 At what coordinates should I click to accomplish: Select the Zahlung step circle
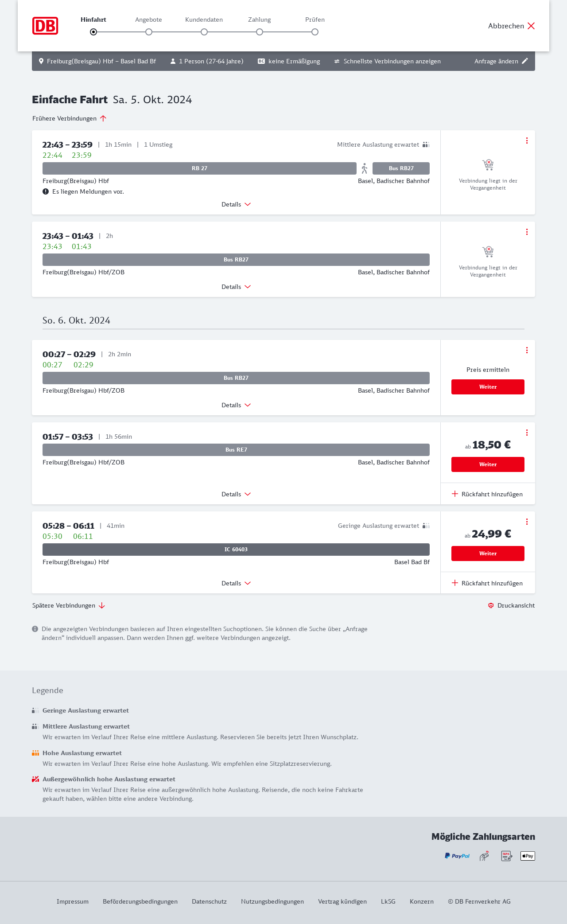pyautogui.click(x=260, y=32)
